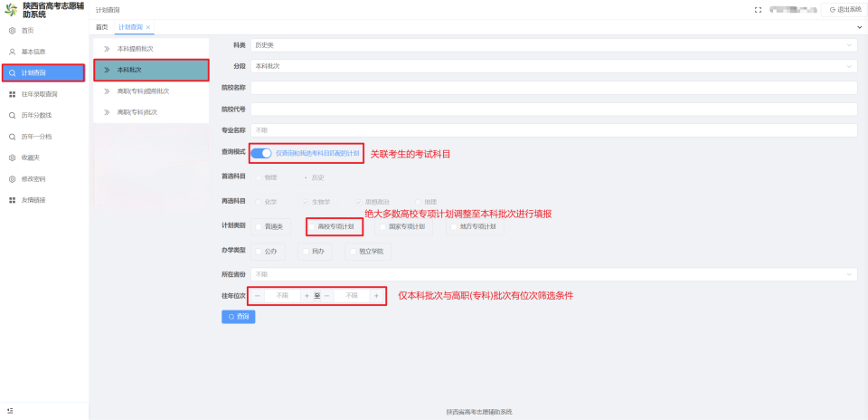Viewport: 868px width, 420px height.
Task: Decrease the first 往年位次 value
Action: point(258,296)
